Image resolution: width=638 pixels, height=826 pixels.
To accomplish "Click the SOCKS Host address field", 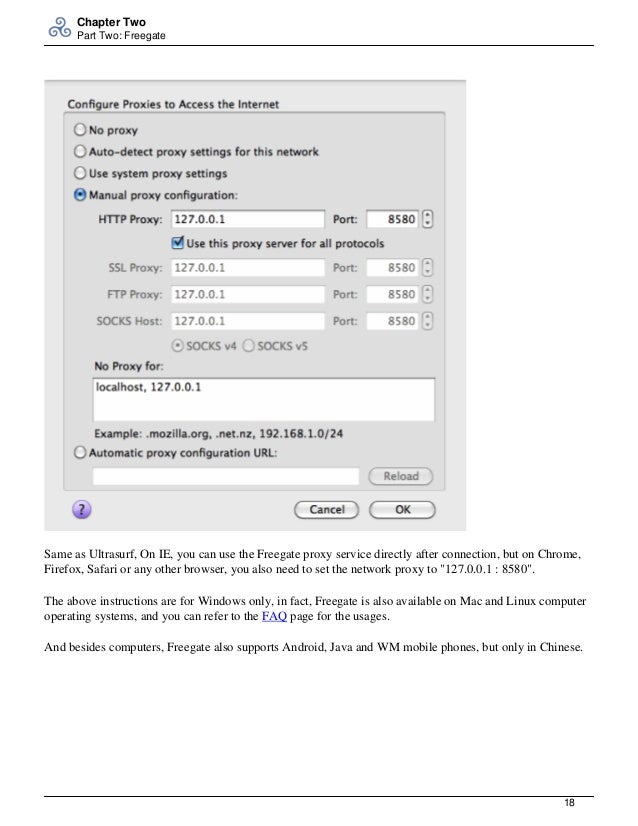I will pos(248,321).
